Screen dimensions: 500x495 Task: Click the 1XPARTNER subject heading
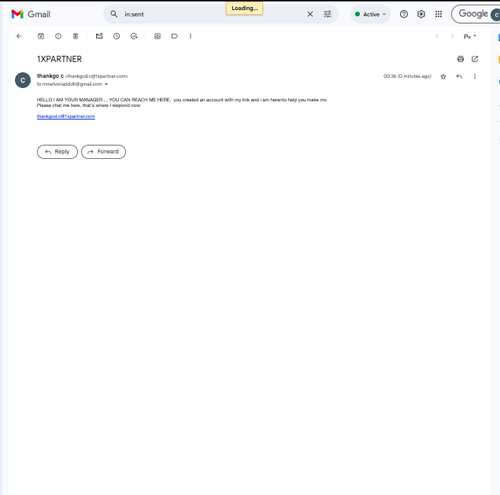(x=59, y=59)
